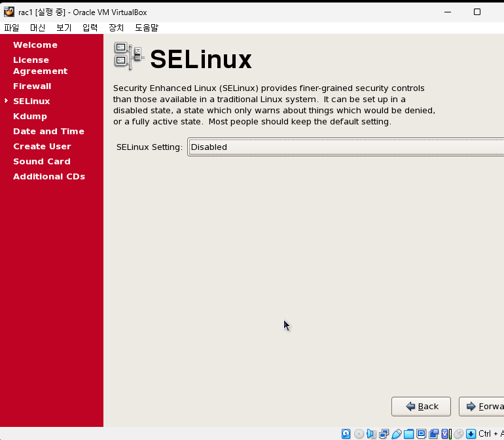504x440 pixels.
Task: Click the Ctrl host key indicator text
Action: click(491, 433)
